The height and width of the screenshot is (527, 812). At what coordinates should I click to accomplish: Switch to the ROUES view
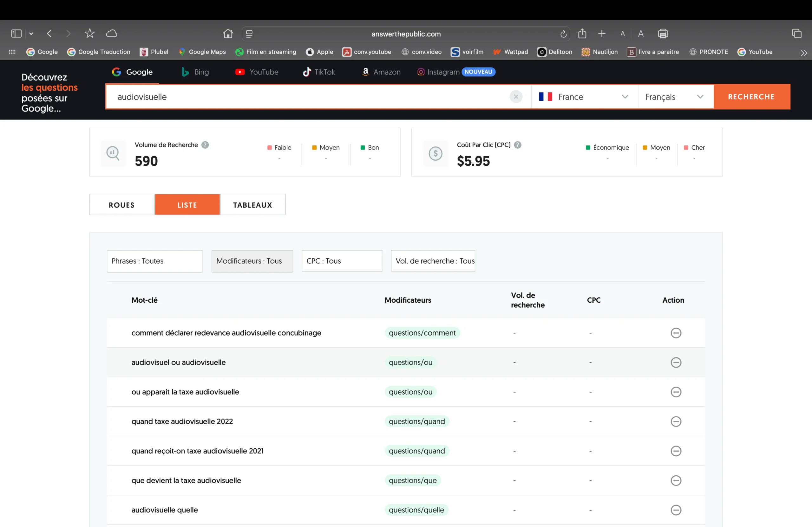pos(121,204)
